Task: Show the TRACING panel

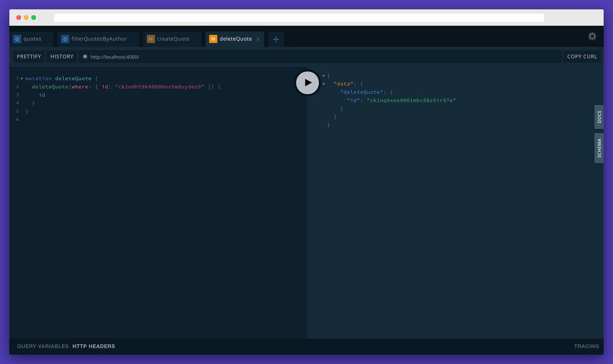Action: tap(586, 346)
